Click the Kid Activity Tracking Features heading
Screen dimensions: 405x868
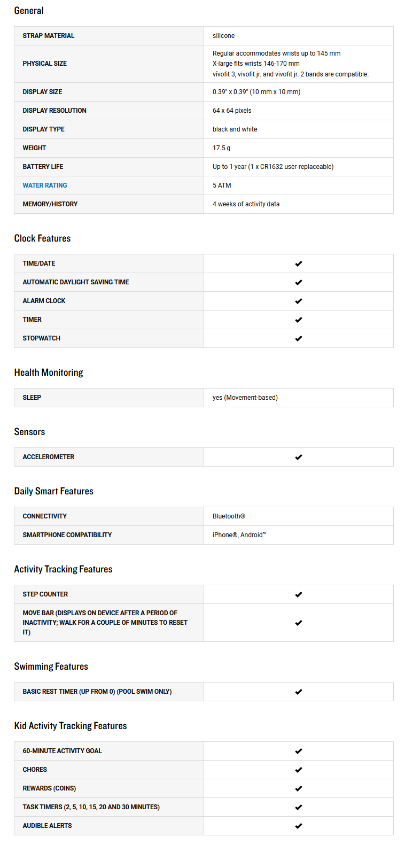(71, 726)
